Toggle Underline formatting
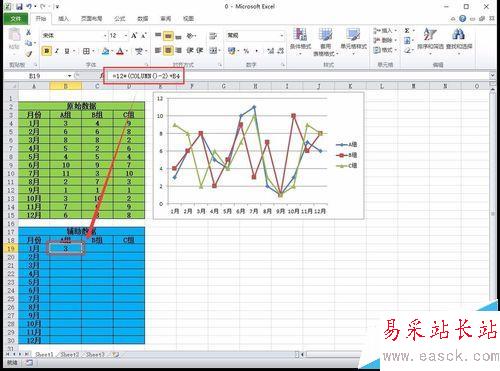The width and height of the screenshot is (500, 371). [67, 51]
